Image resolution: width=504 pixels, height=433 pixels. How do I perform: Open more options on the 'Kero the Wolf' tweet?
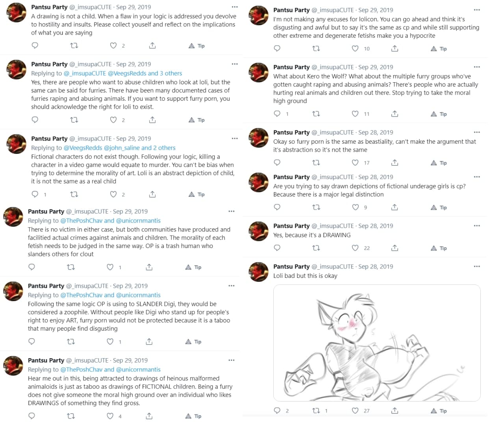(477, 67)
